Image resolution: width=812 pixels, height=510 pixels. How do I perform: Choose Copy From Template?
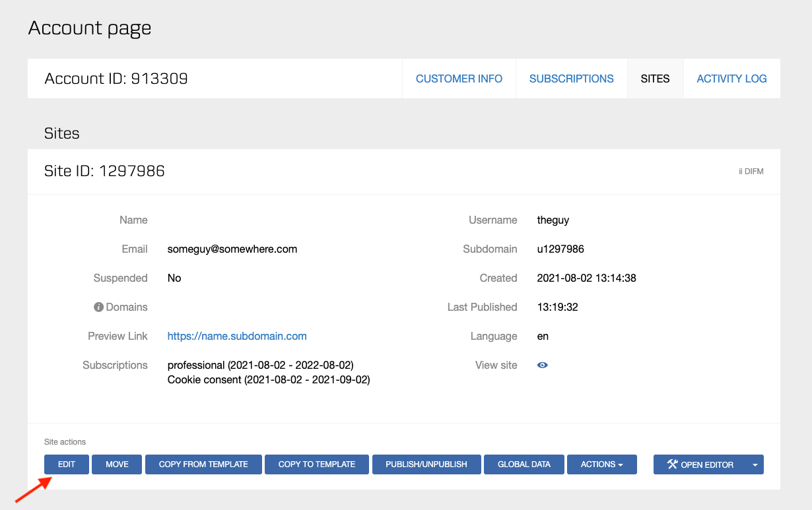[x=203, y=464]
